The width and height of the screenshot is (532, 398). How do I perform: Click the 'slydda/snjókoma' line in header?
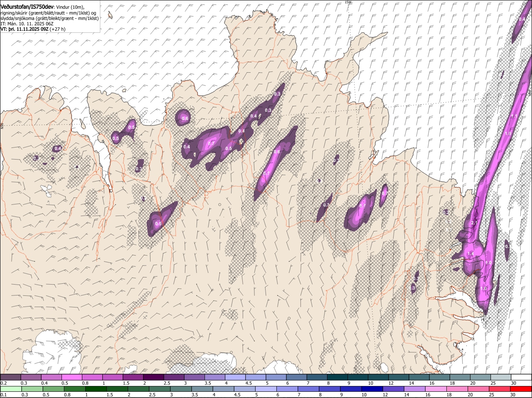pyautogui.click(x=49, y=18)
